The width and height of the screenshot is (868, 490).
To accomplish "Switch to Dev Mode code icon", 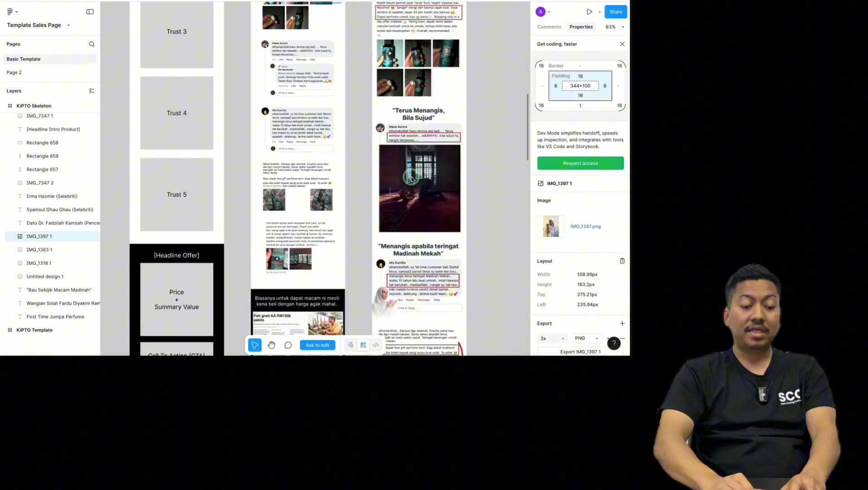I will tap(376, 345).
